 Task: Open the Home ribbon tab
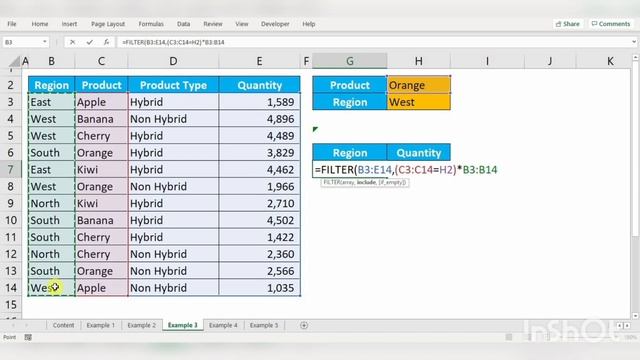pyautogui.click(x=40, y=24)
